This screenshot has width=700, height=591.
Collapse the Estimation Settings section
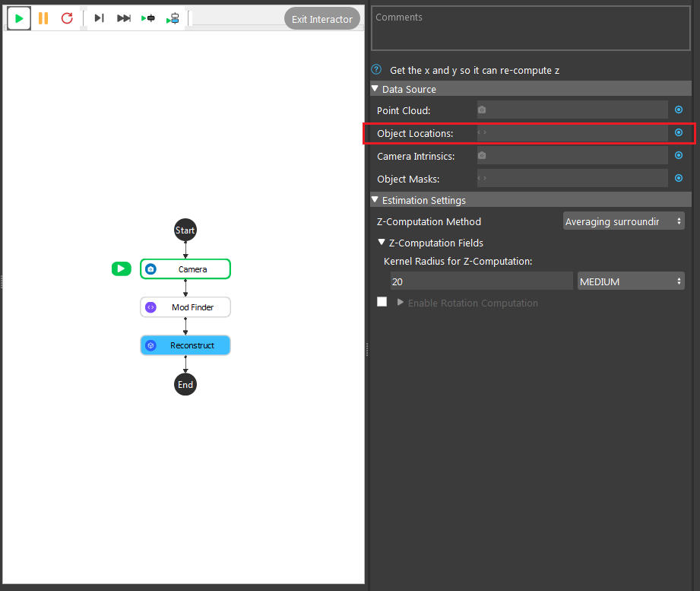375,200
